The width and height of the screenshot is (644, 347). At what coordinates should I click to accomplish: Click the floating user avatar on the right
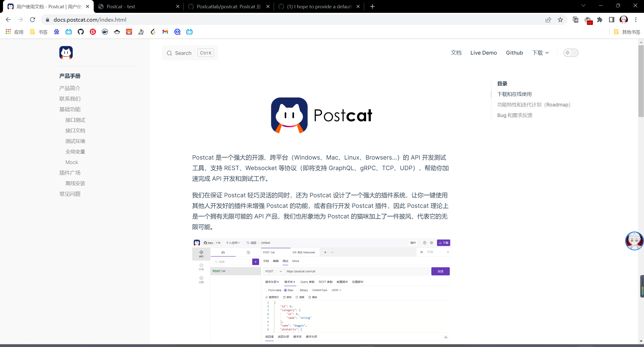tap(634, 241)
